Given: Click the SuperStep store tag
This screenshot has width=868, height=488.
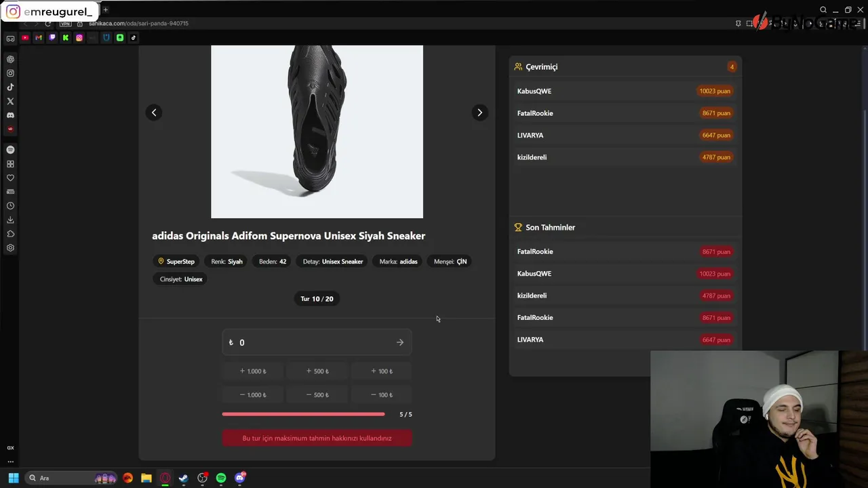Looking at the screenshot, I should click(176, 262).
